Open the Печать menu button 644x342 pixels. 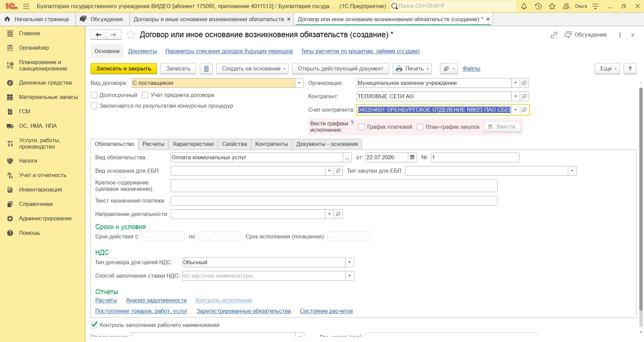pyautogui.click(x=412, y=68)
